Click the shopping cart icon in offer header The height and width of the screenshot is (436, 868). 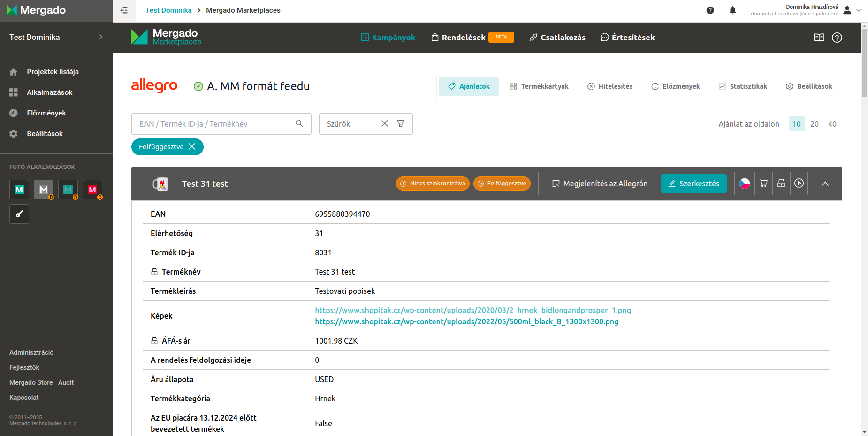click(763, 184)
